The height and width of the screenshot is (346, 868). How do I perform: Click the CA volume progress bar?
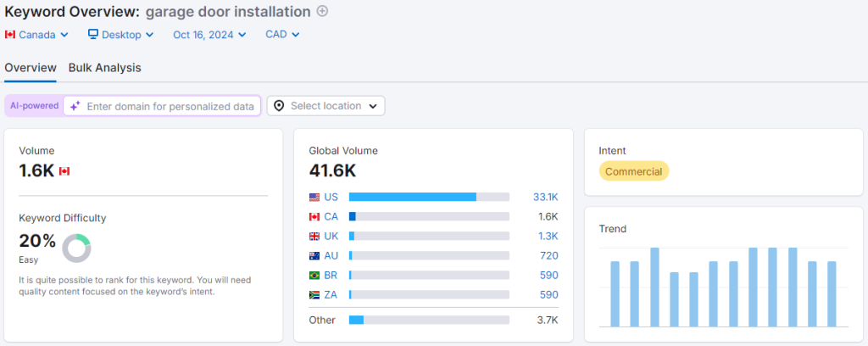pyautogui.click(x=429, y=216)
